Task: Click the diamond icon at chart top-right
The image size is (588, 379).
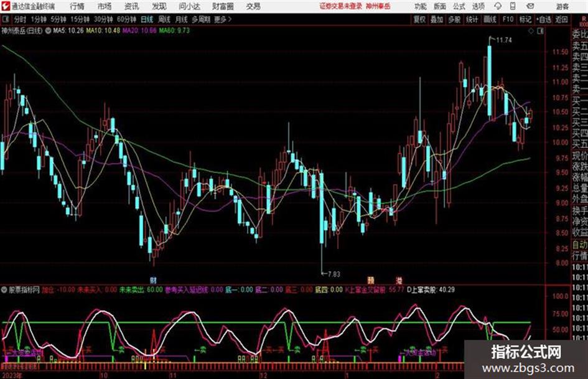Action: (x=531, y=31)
